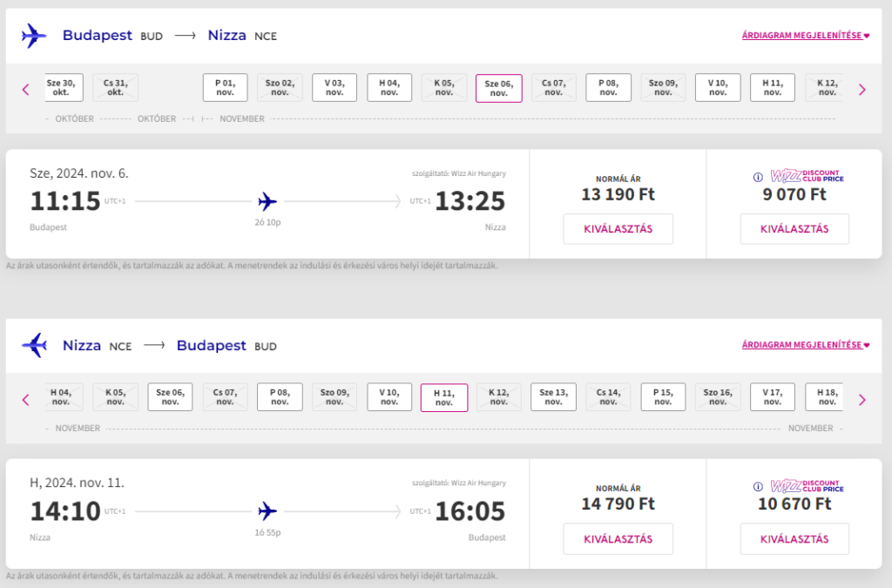Select outbound date Sze 06, nov.
The width and height of the screenshot is (892, 588).
coord(498,88)
